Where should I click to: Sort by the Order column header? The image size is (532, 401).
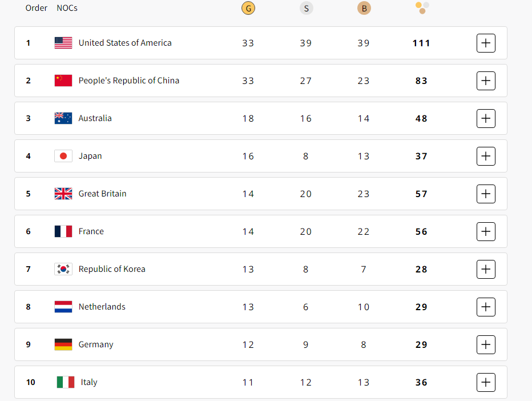point(37,8)
